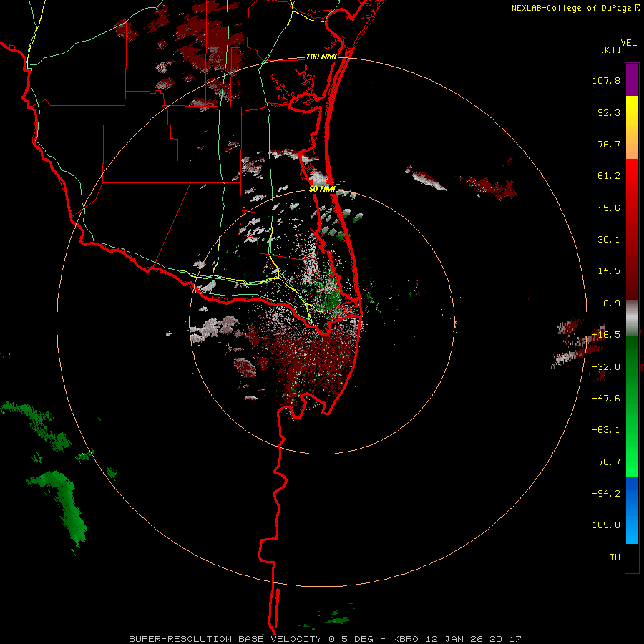Click the [KT] units label

[611, 49]
